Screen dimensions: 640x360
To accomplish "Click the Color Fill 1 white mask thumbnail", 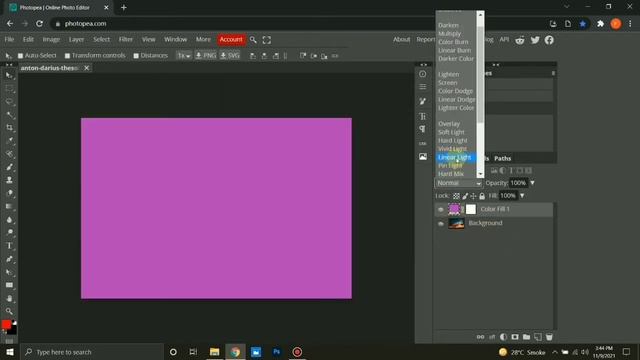I will pos(471,209).
